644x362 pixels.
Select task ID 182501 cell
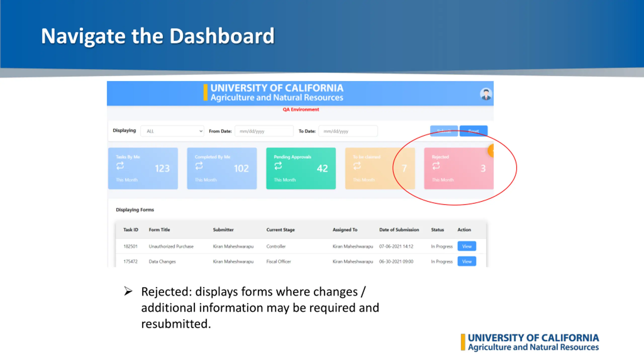pos(130,246)
